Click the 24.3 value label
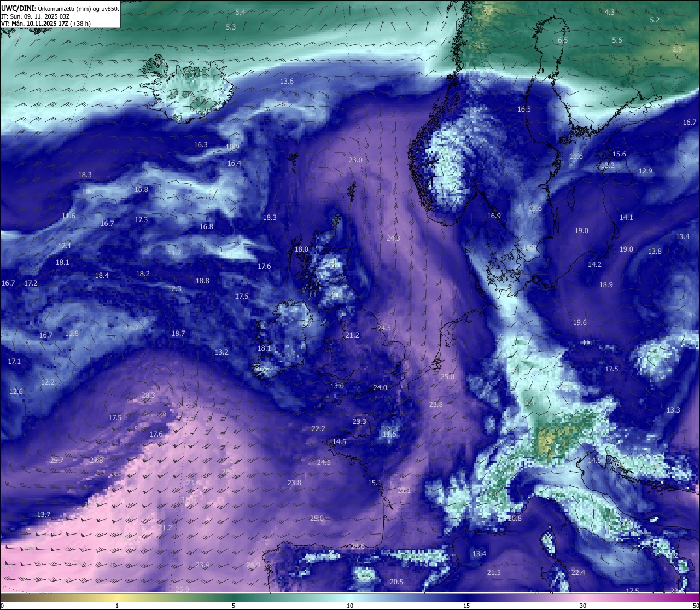The image size is (700, 610). [393, 238]
